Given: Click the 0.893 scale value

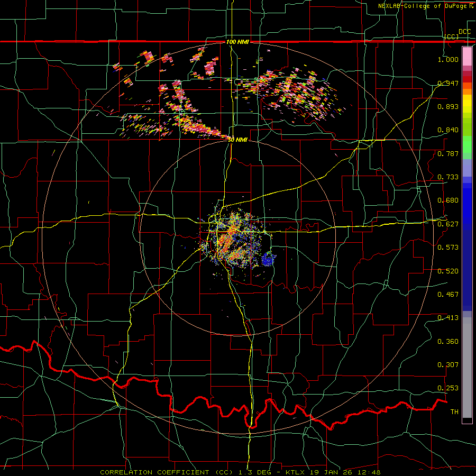Looking at the screenshot, I should (448, 106).
